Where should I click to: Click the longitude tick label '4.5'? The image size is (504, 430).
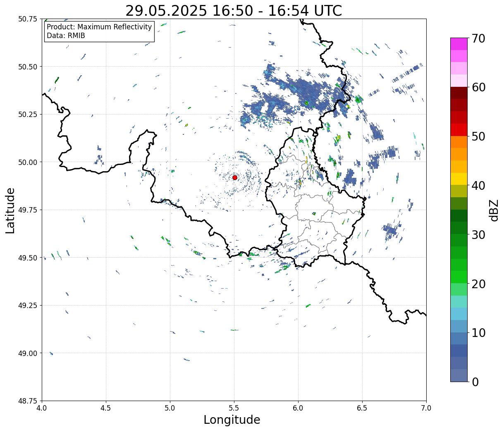(106, 408)
